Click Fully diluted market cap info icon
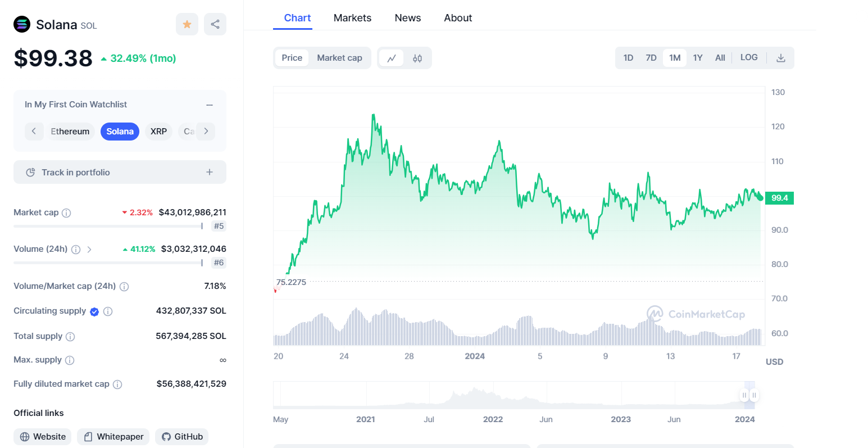Viewport: 868px width, 448px height. click(117, 384)
